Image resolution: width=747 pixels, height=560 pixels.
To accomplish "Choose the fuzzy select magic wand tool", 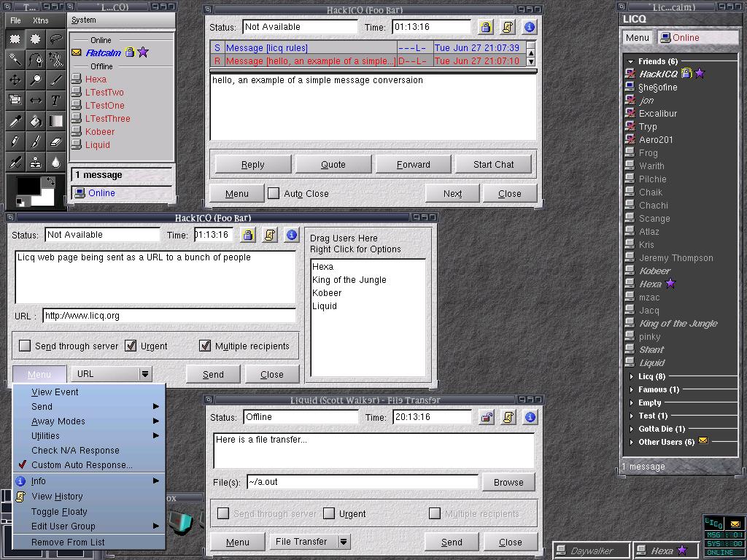I will [x=15, y=60].
